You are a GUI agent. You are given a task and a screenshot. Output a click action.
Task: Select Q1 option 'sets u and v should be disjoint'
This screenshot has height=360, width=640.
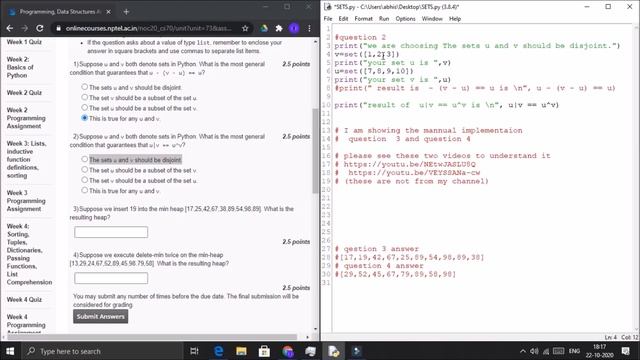84,87
